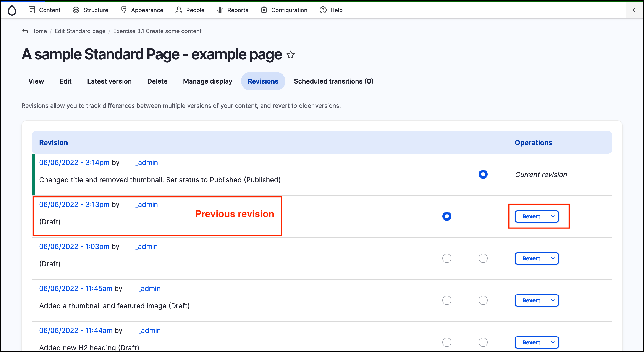Click the Structure layers icon
The width and height of the screenshot is (644, 352).
click(x=76, y=10)
